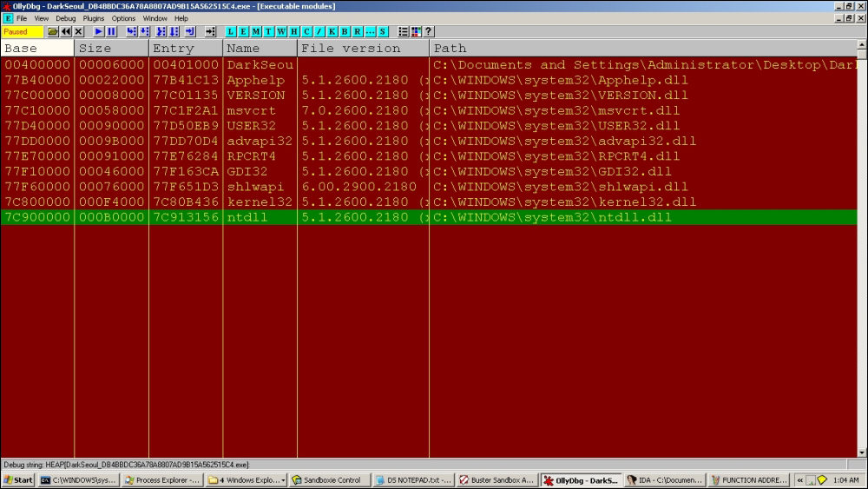Show Breakpoints with the B button
The height and width of the screenshot is (489, 868).
click(x=345, y=31)
